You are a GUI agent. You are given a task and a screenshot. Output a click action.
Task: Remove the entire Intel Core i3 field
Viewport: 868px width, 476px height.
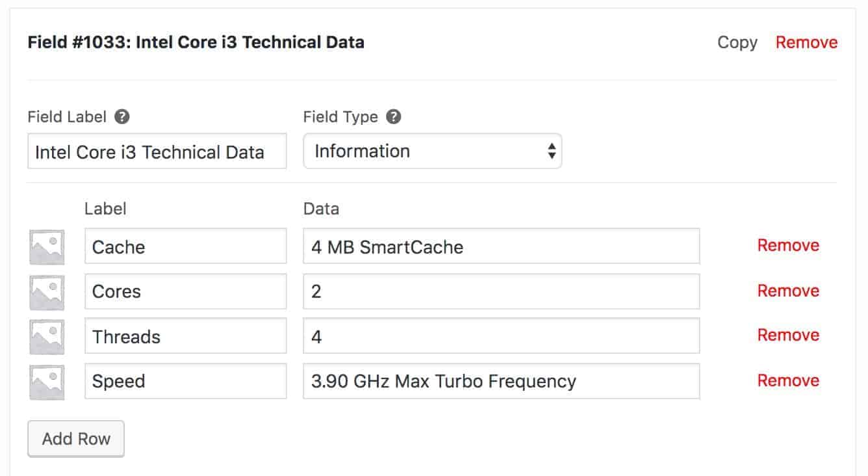coord(806,42)
